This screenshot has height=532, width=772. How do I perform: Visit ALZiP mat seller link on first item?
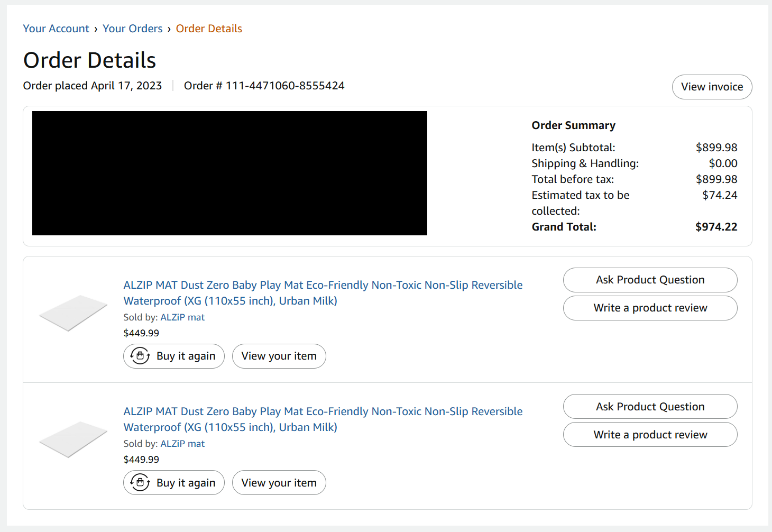click(182, 317)
